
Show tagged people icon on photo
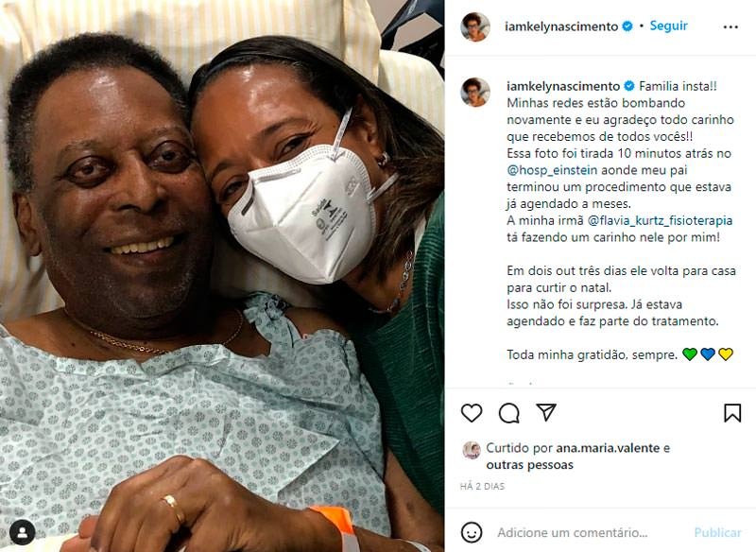[x=22, y=532]
